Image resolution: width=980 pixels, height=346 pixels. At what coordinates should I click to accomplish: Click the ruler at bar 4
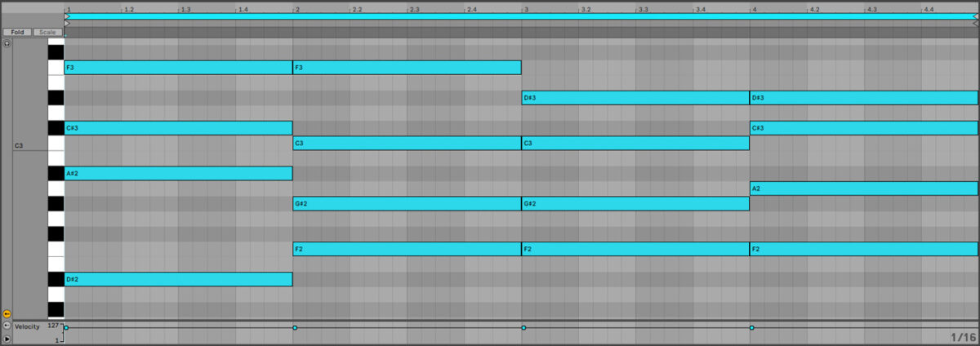(755, 9)
